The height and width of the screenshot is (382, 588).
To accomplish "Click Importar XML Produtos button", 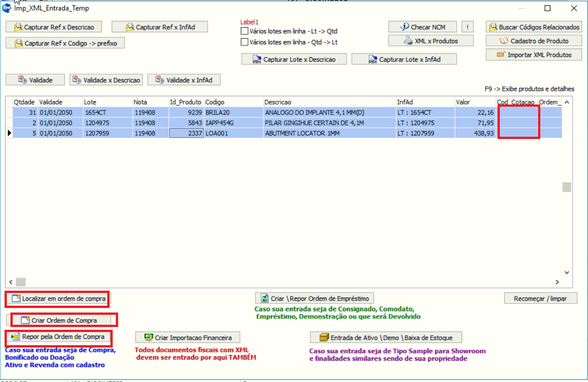I will coord(533,55).
